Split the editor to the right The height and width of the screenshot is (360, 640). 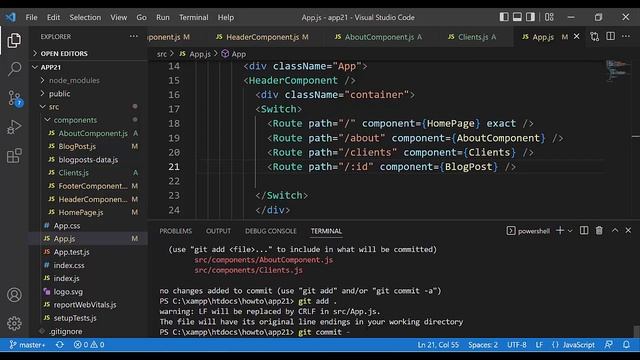610,36
